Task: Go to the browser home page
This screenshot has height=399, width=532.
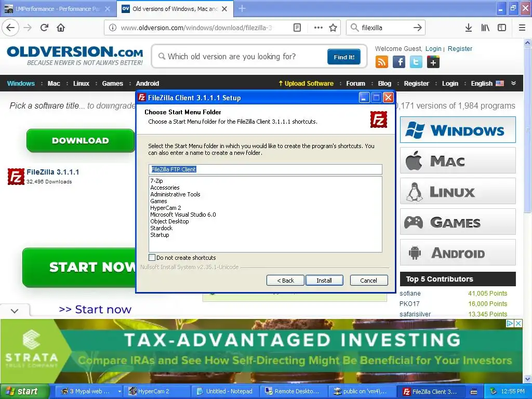Action: (61, 28)
